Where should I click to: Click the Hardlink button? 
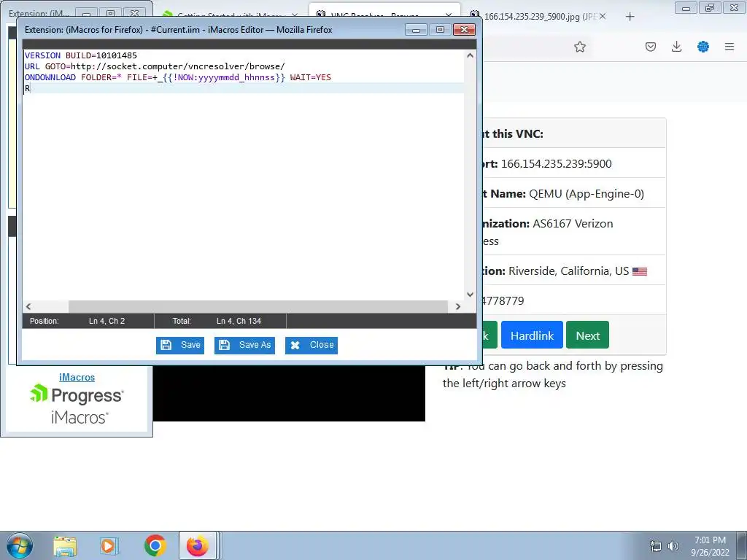coord(532,335)
